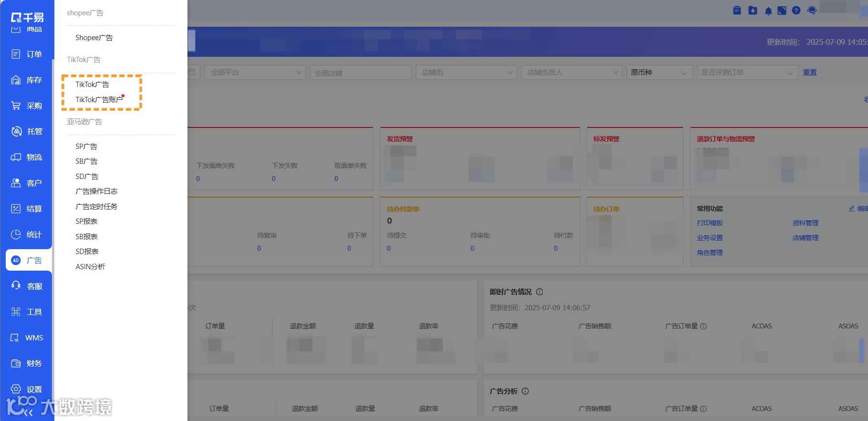Click the 设置 gear icon in sidebar

[x=16, y=389]
